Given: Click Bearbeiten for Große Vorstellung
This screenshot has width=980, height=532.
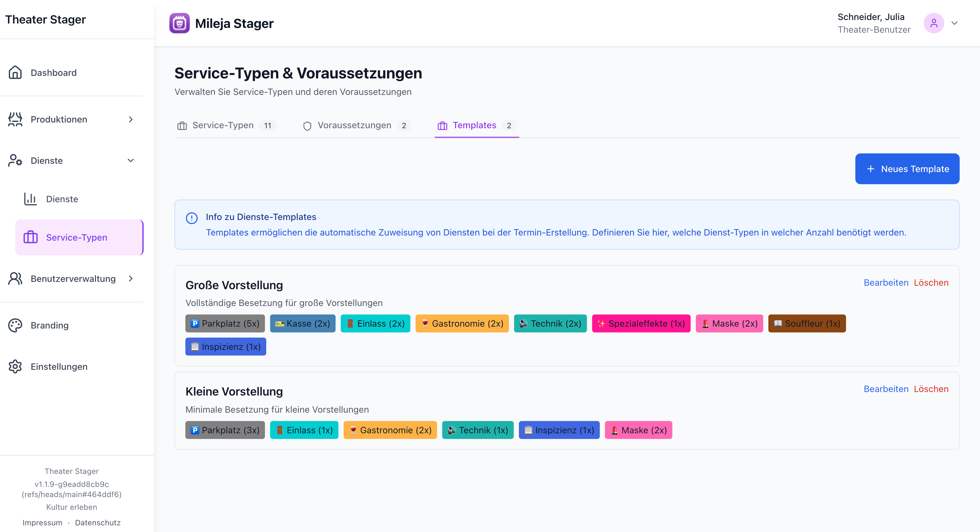Looking at the screenshot, I should pos(886,282).
